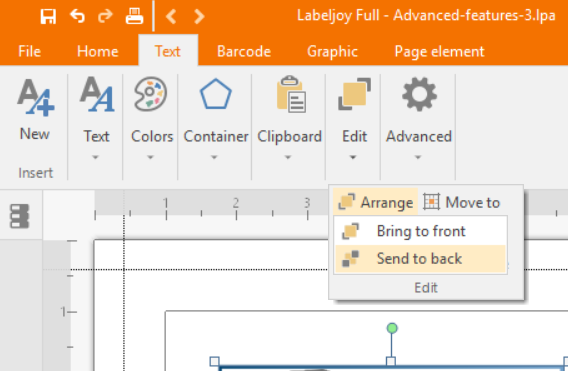Choose Send to back from the menu

(420, 259)
